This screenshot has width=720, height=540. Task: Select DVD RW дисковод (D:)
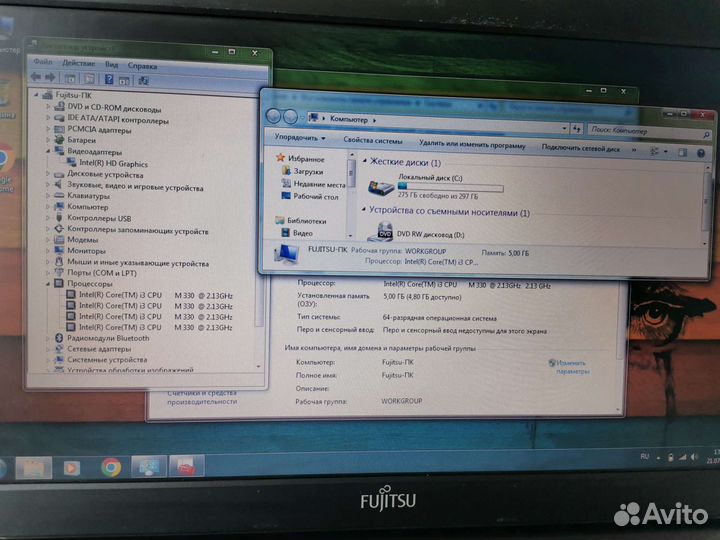(x=431, y=235)
